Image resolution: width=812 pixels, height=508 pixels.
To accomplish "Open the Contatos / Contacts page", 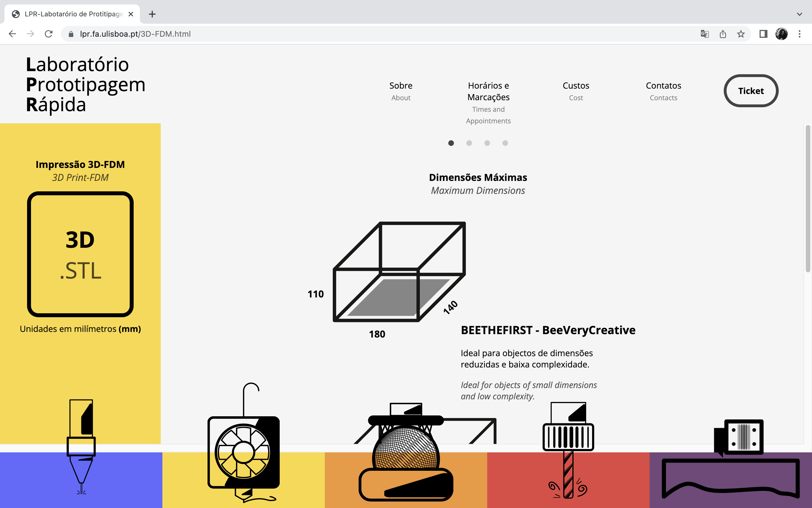I will [663, 91].
